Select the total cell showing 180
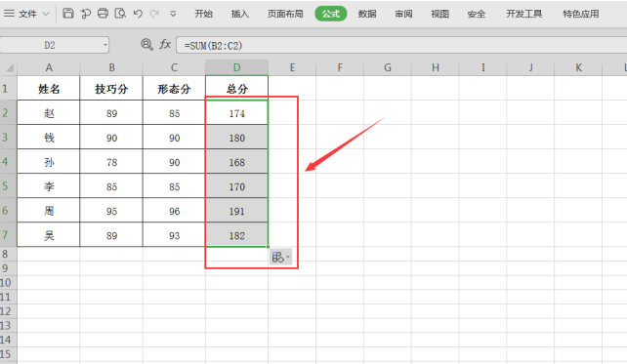The width and height of the screenshot is (627, 364). (236, 138)
